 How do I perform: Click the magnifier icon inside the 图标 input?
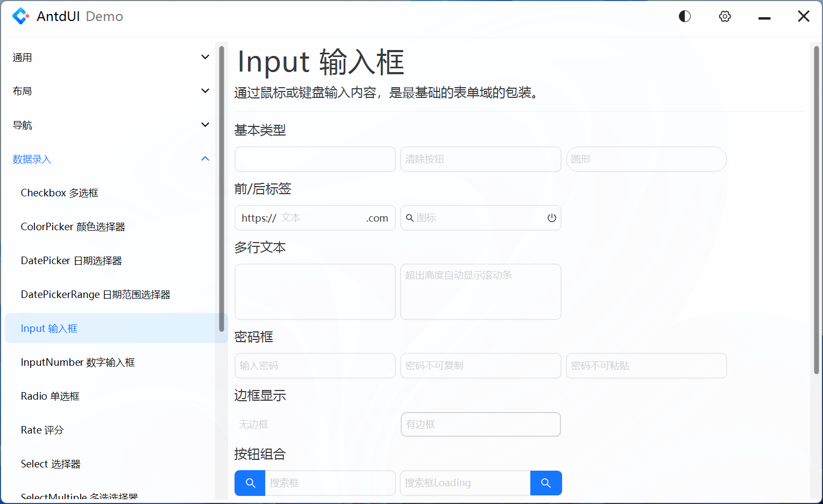(x=410, y=218)
